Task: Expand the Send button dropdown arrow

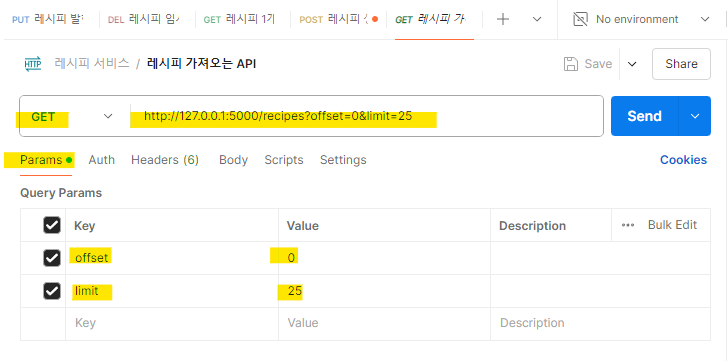Action: tap(695, 116)
